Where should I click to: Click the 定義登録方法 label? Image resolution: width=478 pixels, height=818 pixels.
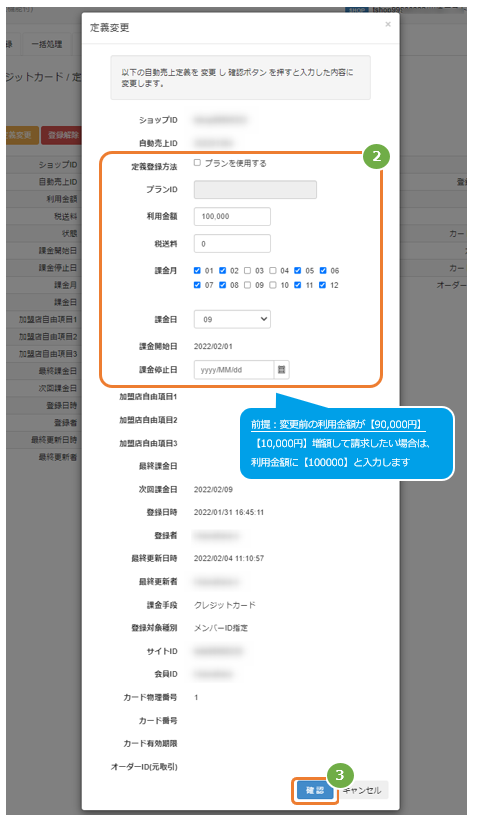(154, 166)
